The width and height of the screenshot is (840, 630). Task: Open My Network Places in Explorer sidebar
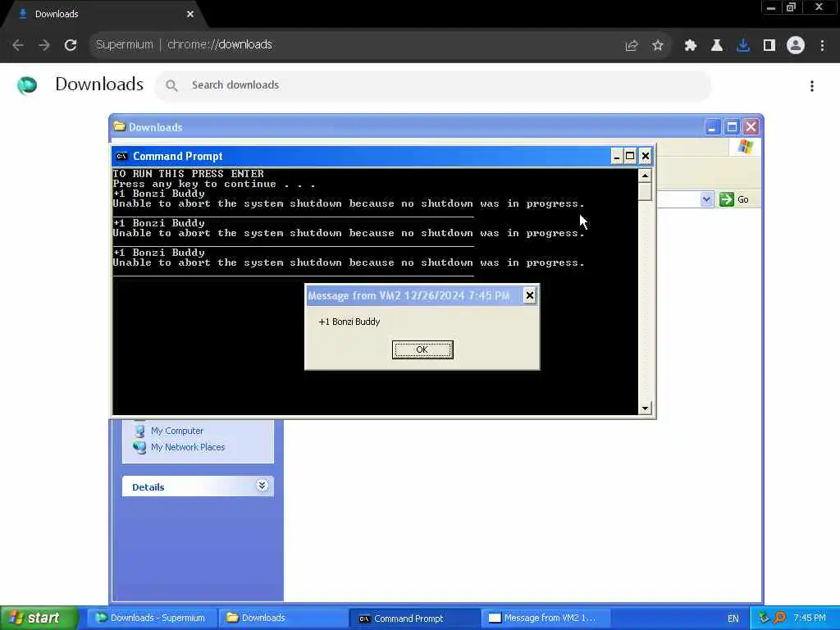pos(188,447)
